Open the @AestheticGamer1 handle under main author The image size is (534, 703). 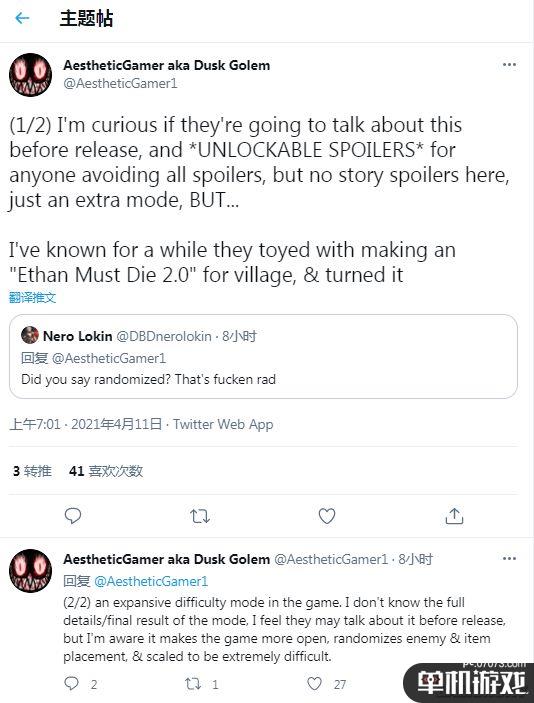point(120,83)
